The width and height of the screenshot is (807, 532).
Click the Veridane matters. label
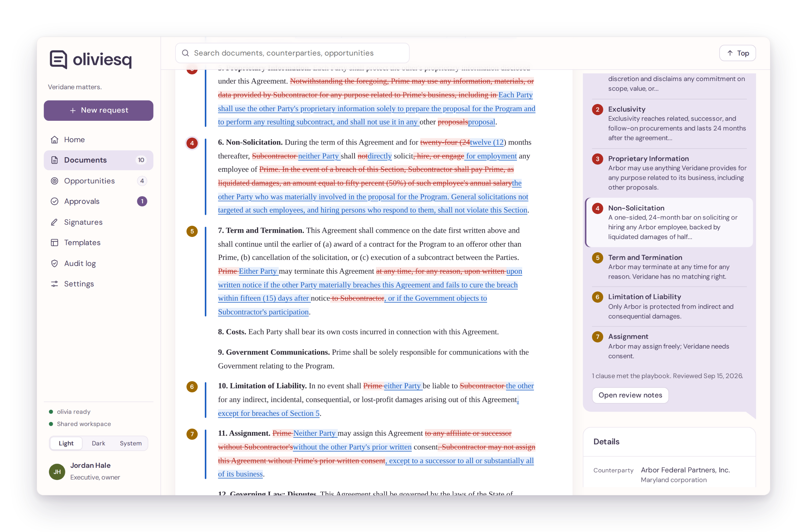tap(75, 87)
